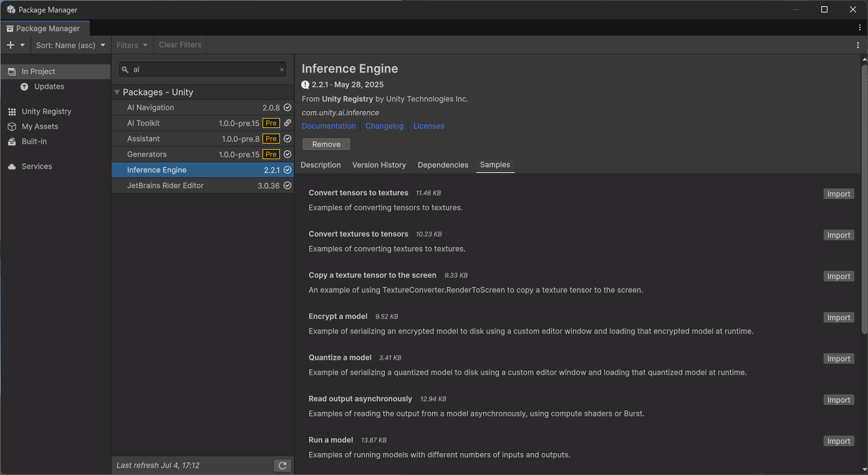
Task: Click the Services cloud icon
Action: 11,167
